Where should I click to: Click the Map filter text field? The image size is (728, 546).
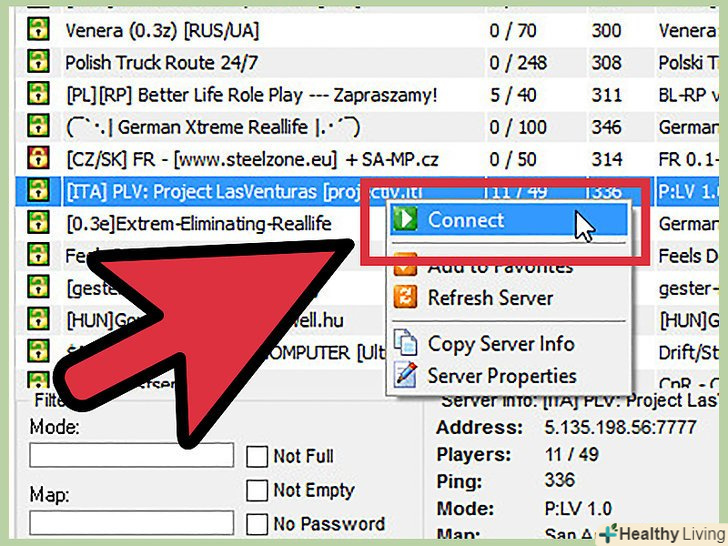pyautogui.click(x=131, y=523)
